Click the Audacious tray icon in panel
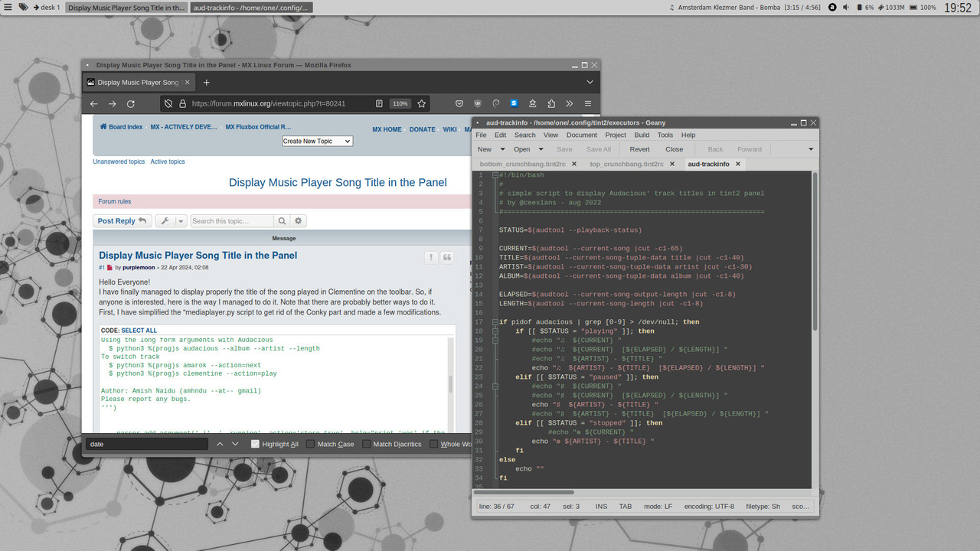 point(832,7)
